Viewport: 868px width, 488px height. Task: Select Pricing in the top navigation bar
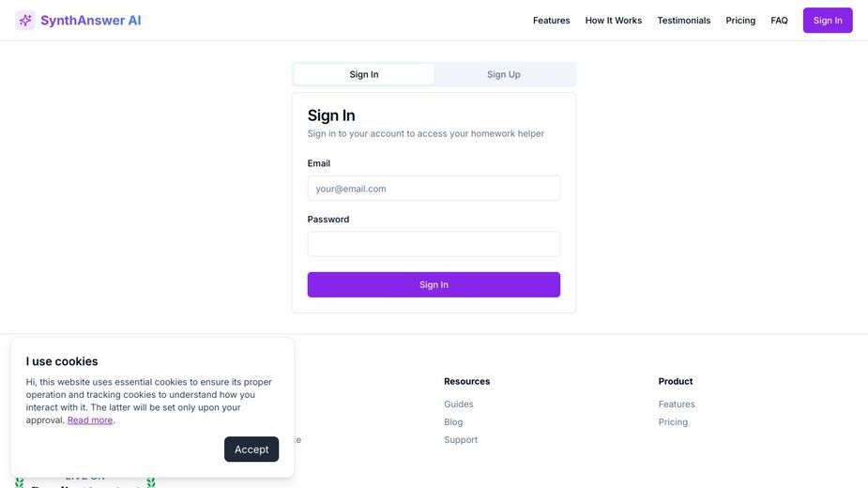tap(740, 21)
